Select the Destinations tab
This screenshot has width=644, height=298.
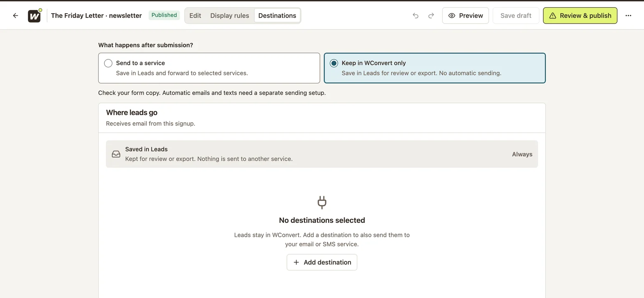point(277,16)
